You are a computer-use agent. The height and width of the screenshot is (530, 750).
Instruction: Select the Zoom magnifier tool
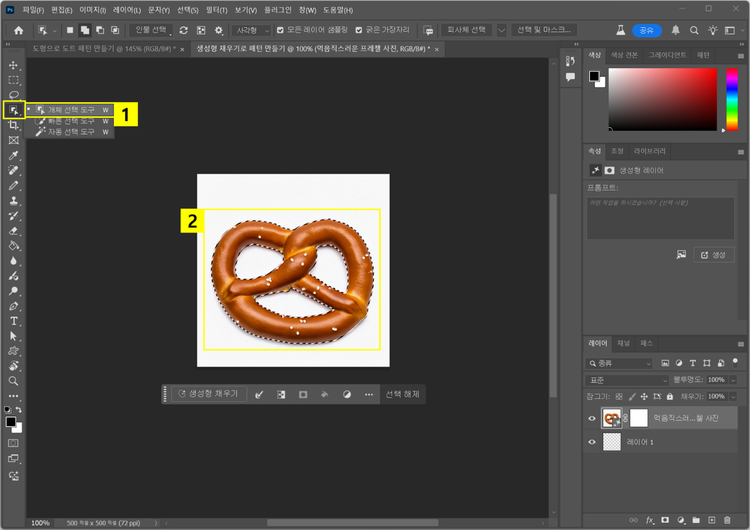(x=14, y=381)
